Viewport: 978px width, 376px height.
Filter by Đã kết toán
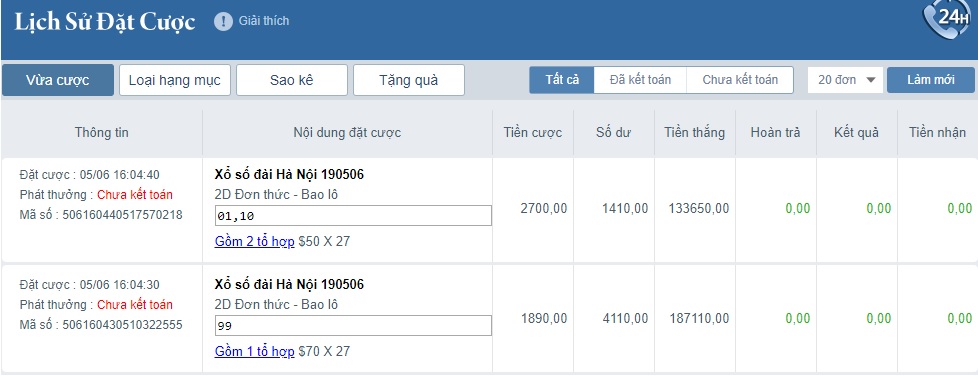click(641, 80)
